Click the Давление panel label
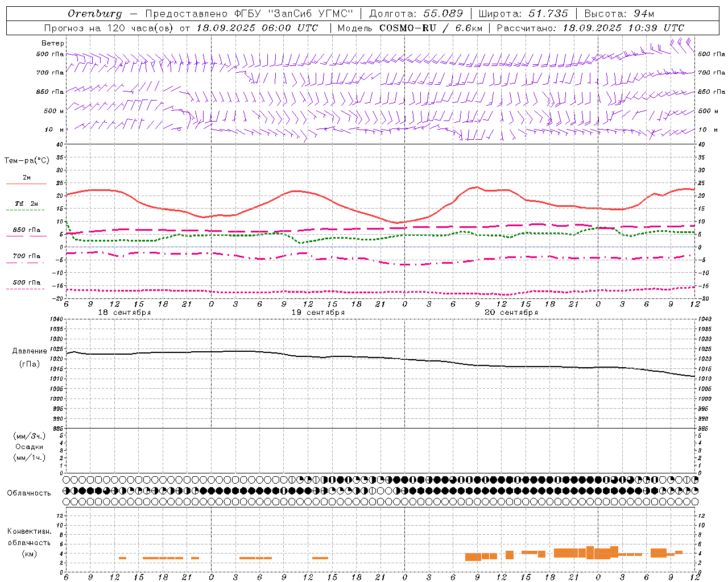728x582 pixels. tap(30, 351)
